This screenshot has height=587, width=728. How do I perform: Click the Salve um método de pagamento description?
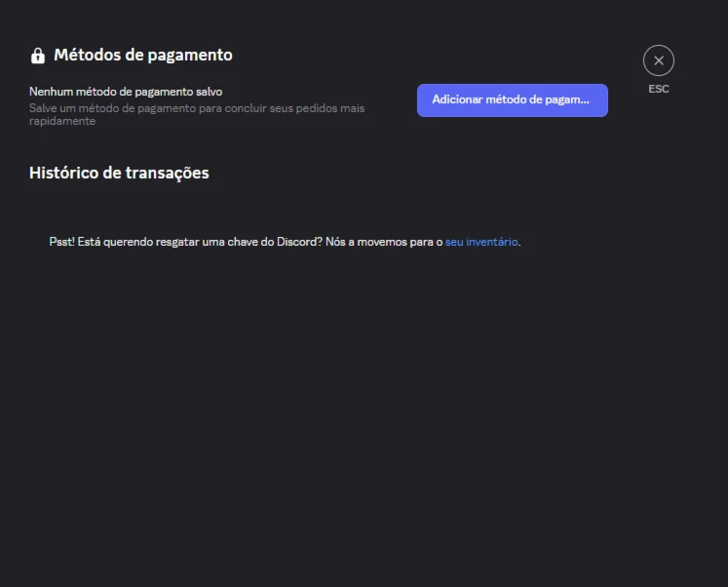click(197, 114)
